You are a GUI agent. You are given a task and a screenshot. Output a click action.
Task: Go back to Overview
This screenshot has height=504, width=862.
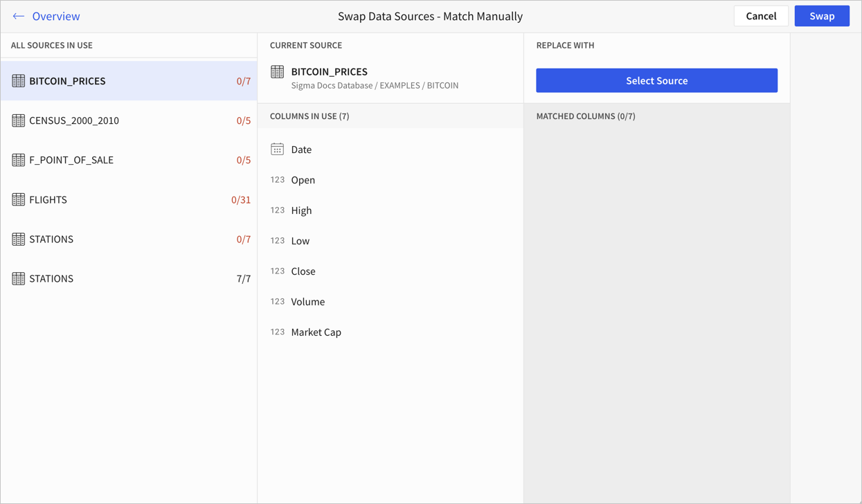(x=55, y=16)
